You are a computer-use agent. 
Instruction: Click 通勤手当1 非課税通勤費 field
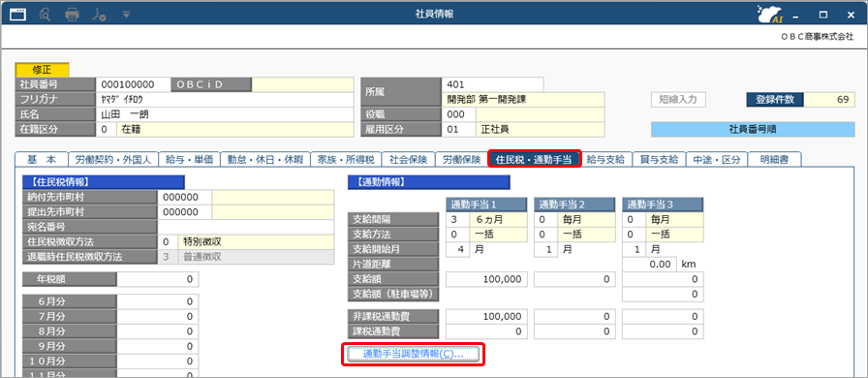[486, 317]
